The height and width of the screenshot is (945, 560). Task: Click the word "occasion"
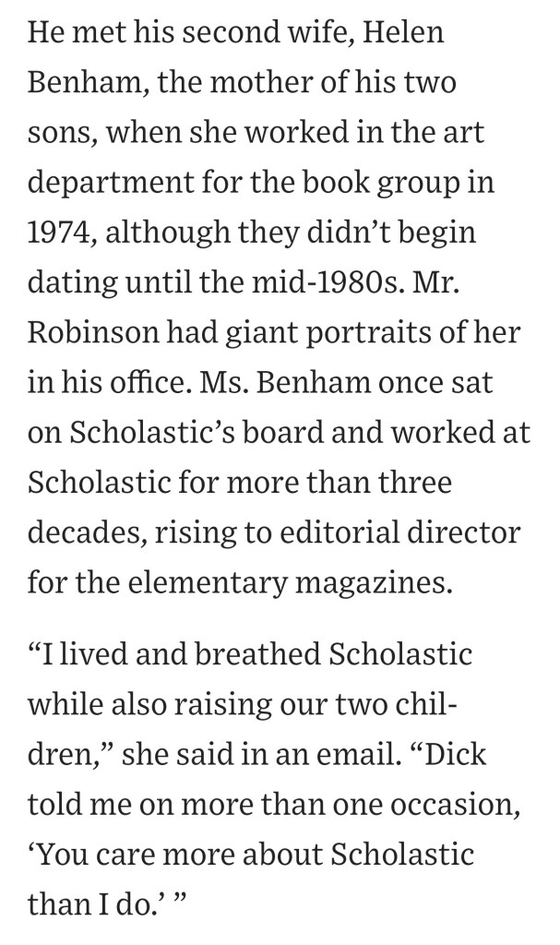[x=459, y=803]
